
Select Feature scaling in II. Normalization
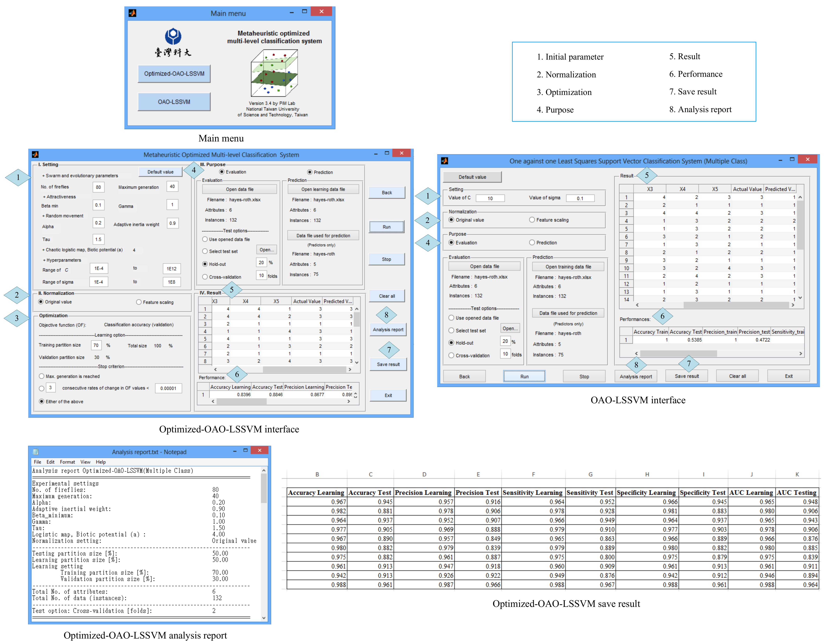pos(139,302)
